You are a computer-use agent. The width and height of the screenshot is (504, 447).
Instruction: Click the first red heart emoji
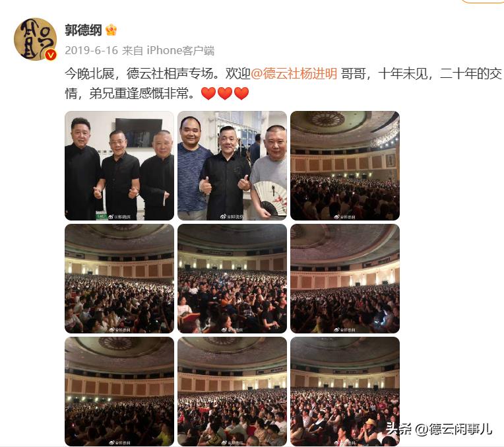pyautogui.click(x=208, y=93)
